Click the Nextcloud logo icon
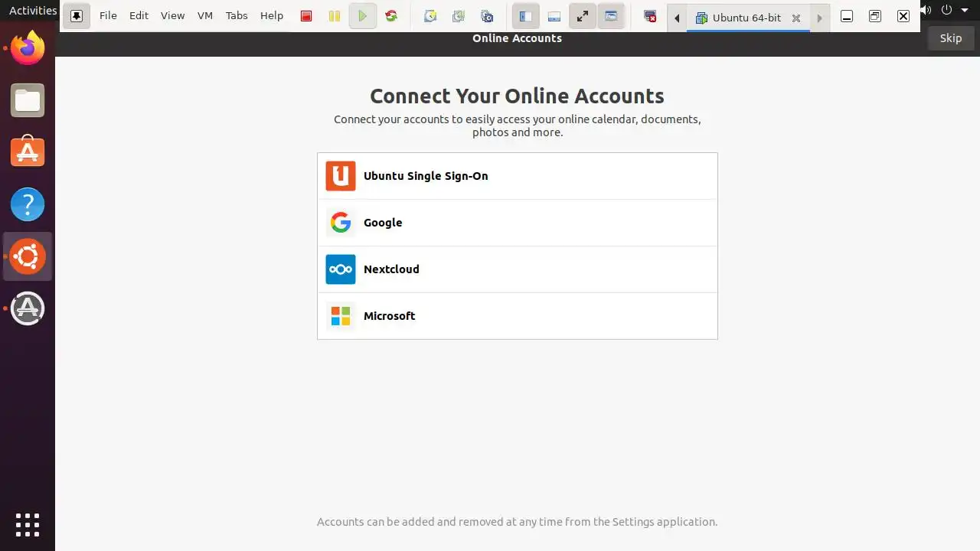 341,269
